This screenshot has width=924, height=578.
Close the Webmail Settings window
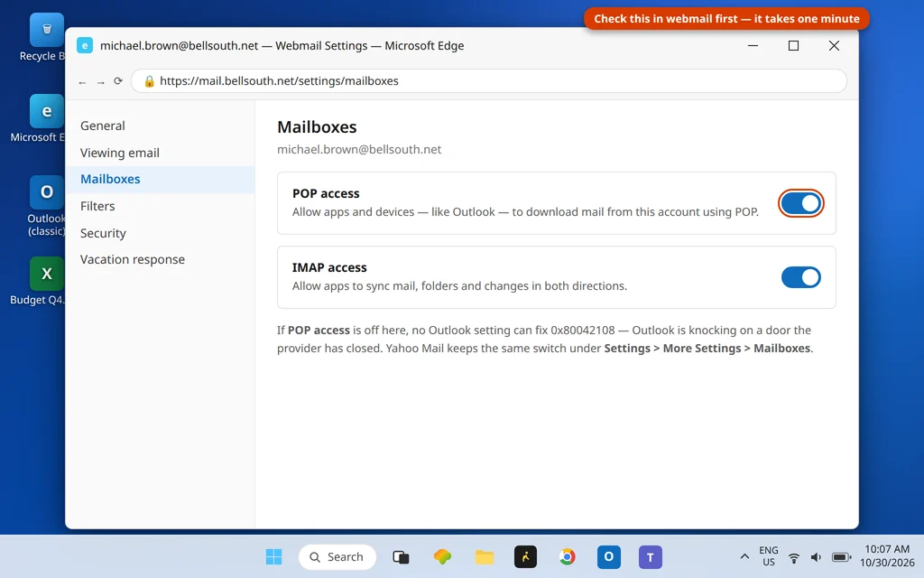pos(834,45)
